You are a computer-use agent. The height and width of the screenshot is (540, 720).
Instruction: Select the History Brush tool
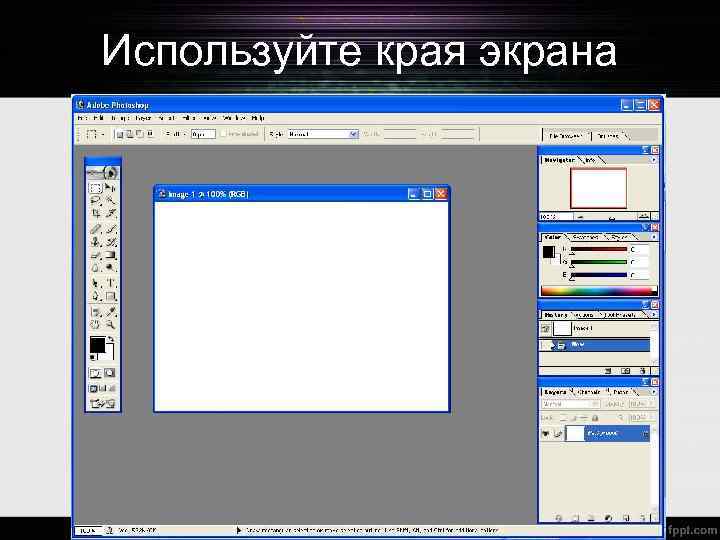[x=110, y=242]
